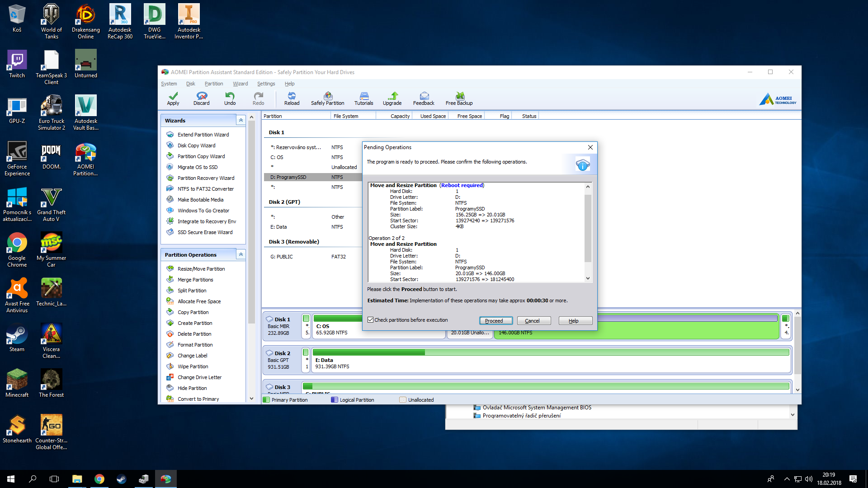Image resolution: width=868 pixels, height=488 pixels.
Task: Click left sidebar scrollbar down arrow
Action: [x=252, y=399]
